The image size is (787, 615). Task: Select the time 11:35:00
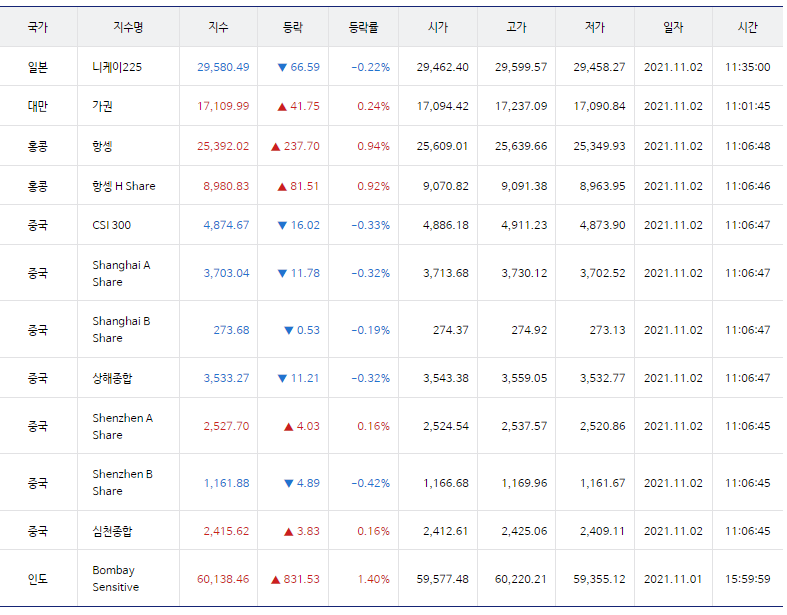click(x=747, y=67)
